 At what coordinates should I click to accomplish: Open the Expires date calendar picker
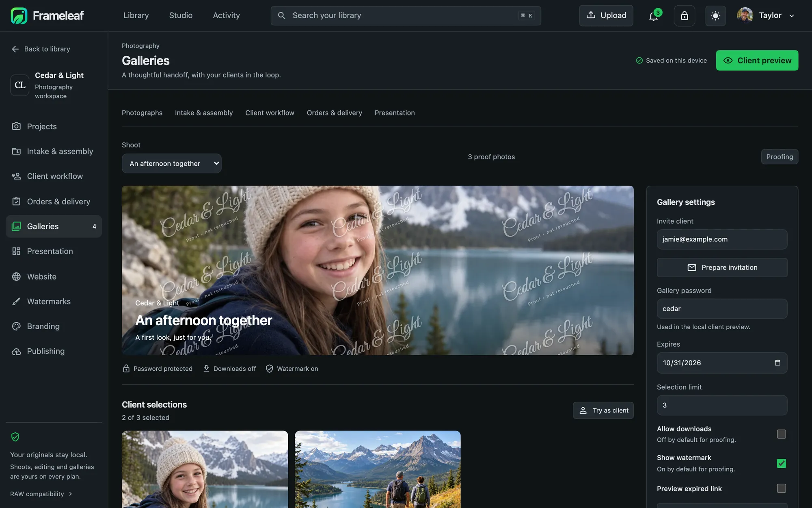[x=777, y=363]
